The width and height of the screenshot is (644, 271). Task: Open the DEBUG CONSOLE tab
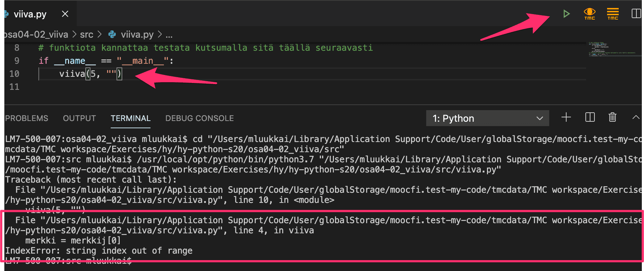tap(199, 118)
